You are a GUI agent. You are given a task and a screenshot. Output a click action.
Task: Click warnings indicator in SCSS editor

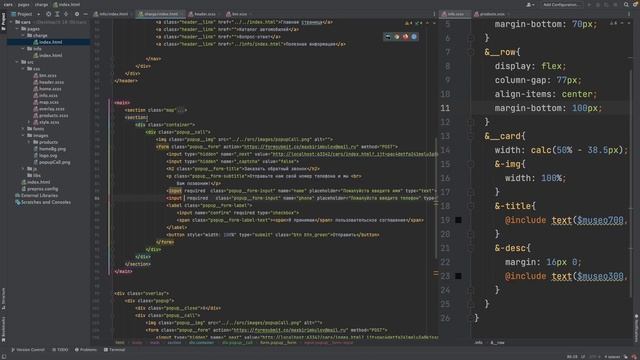[x=613, y=23]
